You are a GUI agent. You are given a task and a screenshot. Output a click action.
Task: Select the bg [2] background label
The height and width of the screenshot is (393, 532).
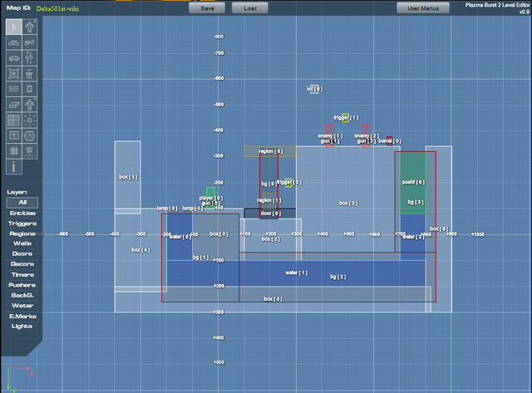pyautogui.click(x=338, y=277)
